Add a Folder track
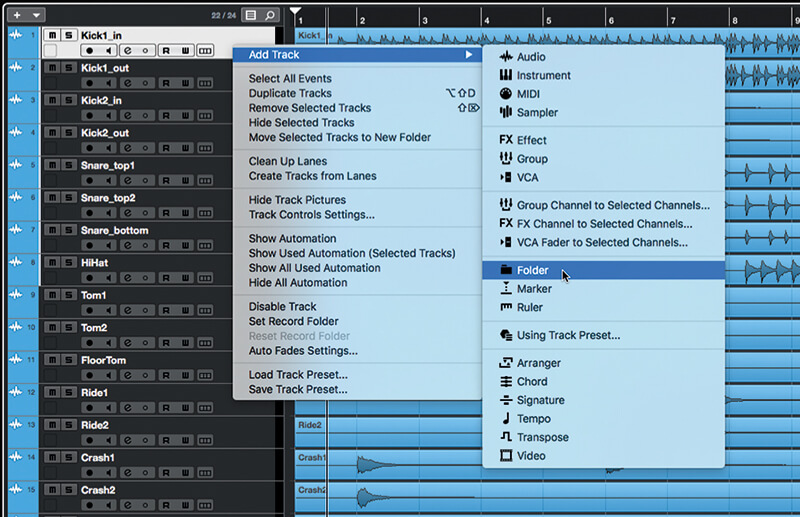The width and height of the screenshot is (800, 517). (603, 270)
